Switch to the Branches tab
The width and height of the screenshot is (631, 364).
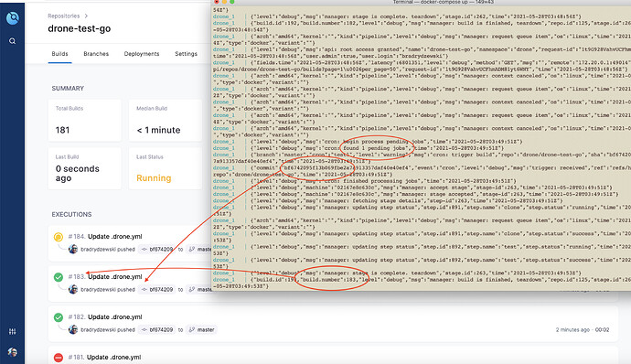click(96, 54)
